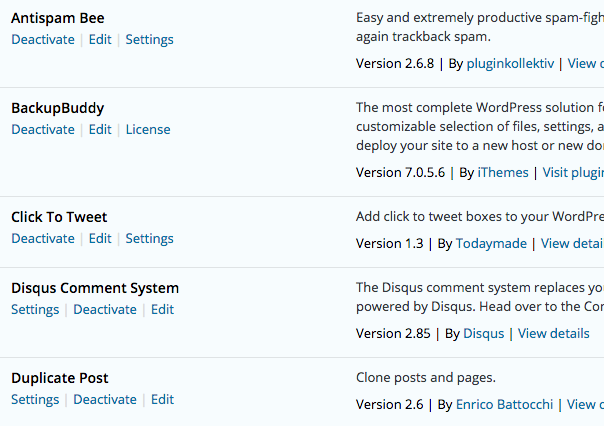Viewport: 604px width, 426px height.
Task: Open Visit plugin site link for BackupBuddy
Action: 573,173
